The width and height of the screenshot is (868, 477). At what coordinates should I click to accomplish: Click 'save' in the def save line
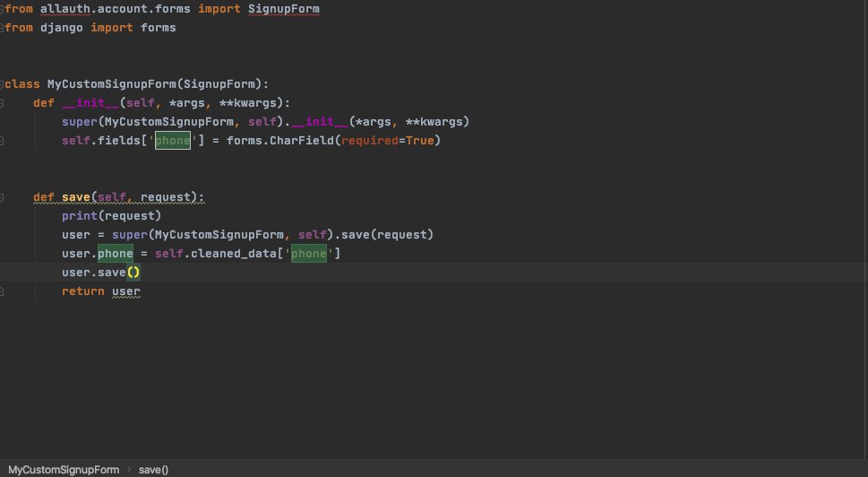(76, 197)
